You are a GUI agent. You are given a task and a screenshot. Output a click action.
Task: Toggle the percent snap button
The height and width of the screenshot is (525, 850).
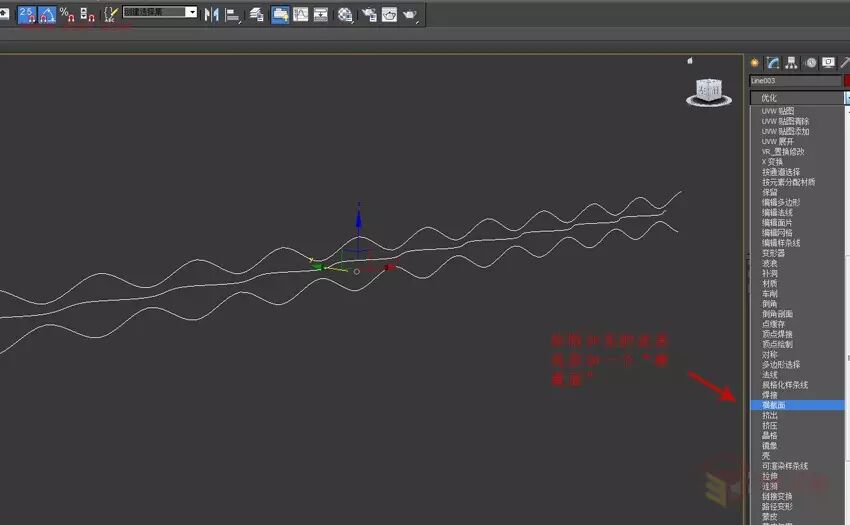coord(67,14)
